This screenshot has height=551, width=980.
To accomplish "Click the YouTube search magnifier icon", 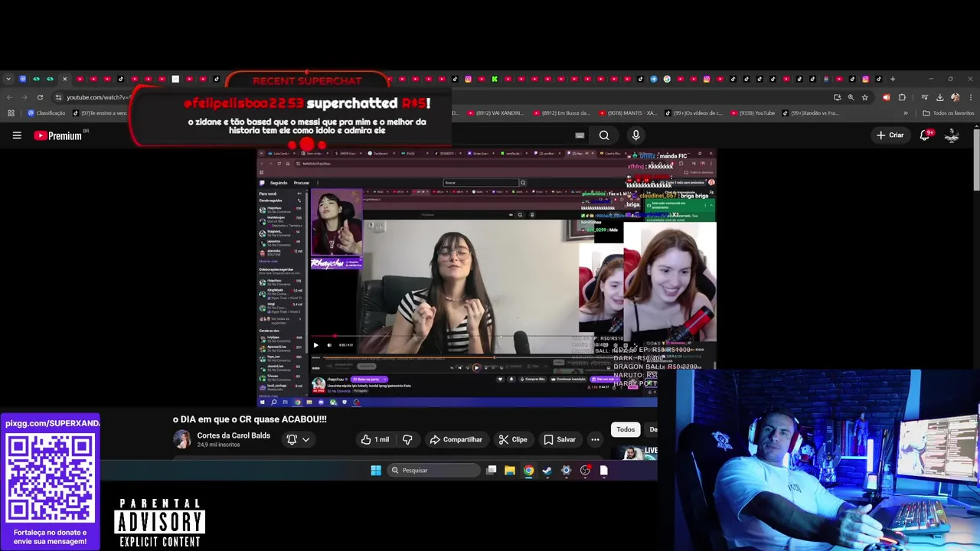I will pos(604,135).
